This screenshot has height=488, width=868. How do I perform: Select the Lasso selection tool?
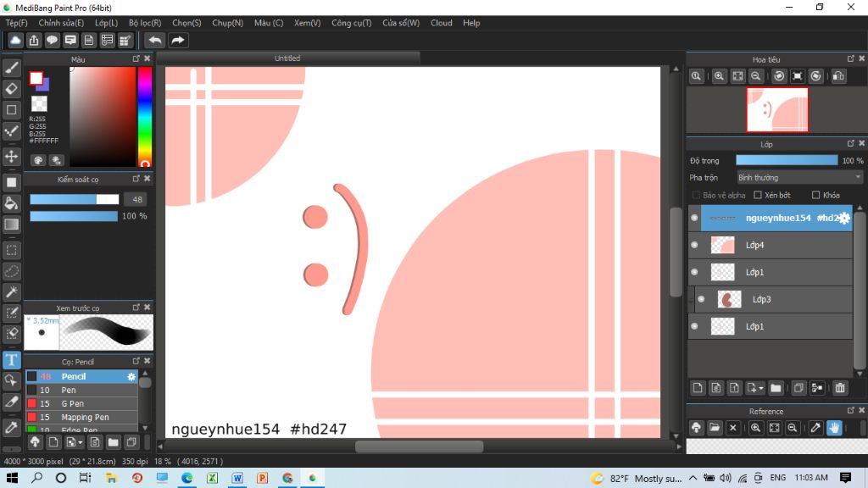(12, 271)
